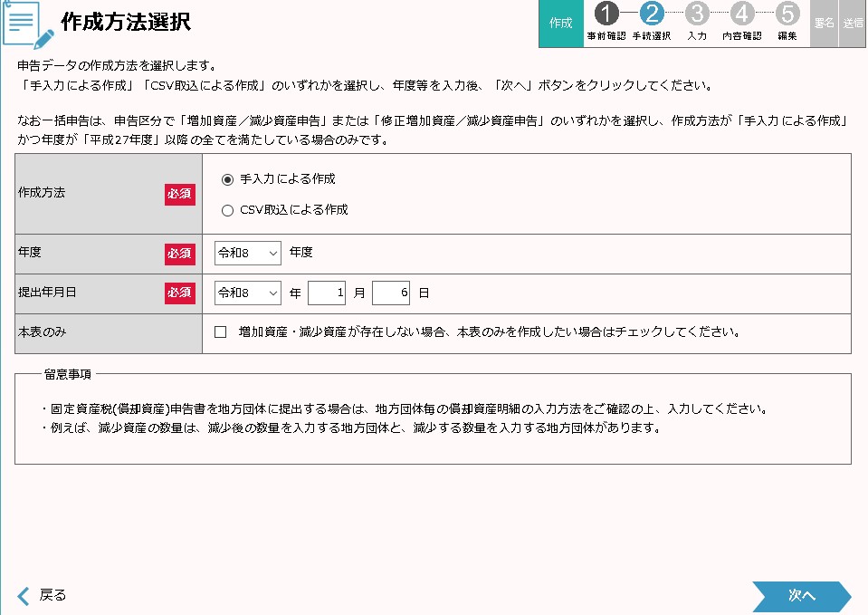
Task: Expand the 提出年月日 era dropdown
Action: pyautogui.click(x=248, y=293)
